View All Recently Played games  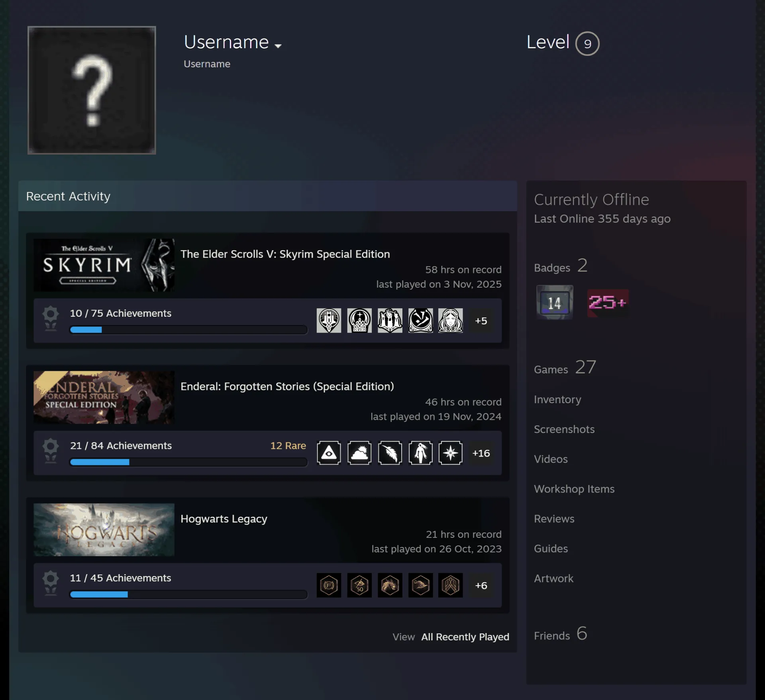click(465, 637)
